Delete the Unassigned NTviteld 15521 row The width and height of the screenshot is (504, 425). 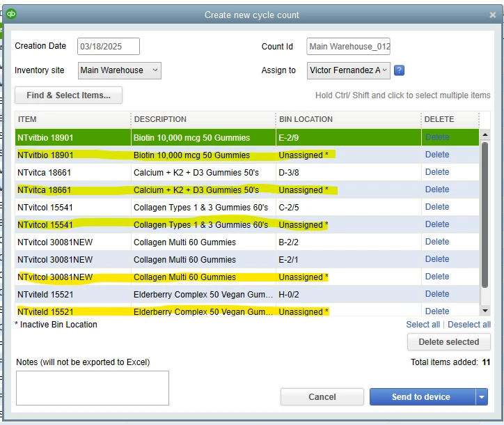pos(436,311)
